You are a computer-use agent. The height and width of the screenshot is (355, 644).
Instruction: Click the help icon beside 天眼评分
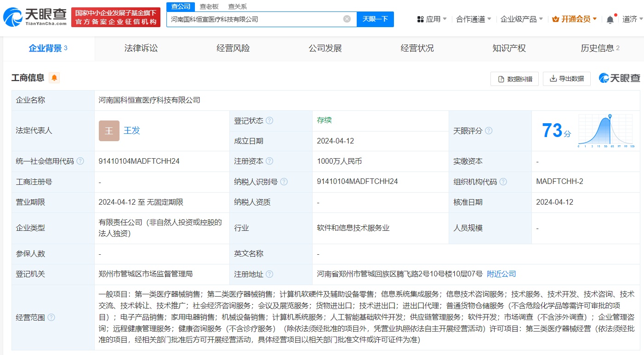[489, 131]
